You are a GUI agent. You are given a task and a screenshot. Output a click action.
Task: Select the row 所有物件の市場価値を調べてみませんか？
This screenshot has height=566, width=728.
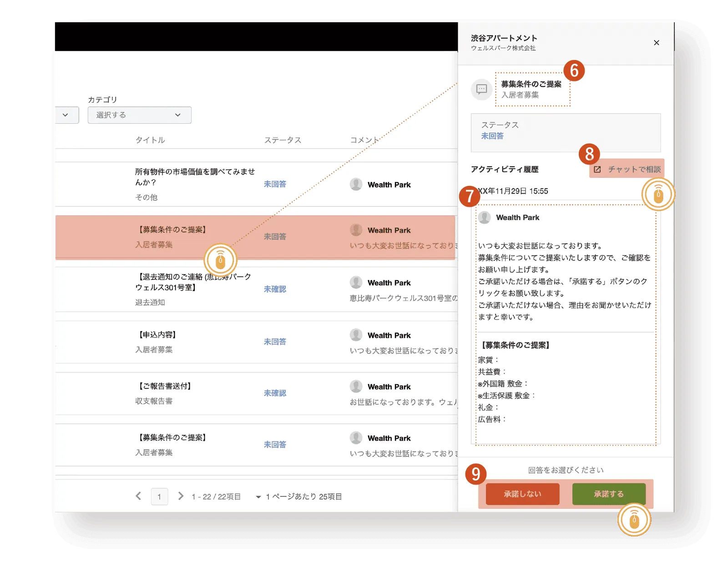tap(256, 184)
